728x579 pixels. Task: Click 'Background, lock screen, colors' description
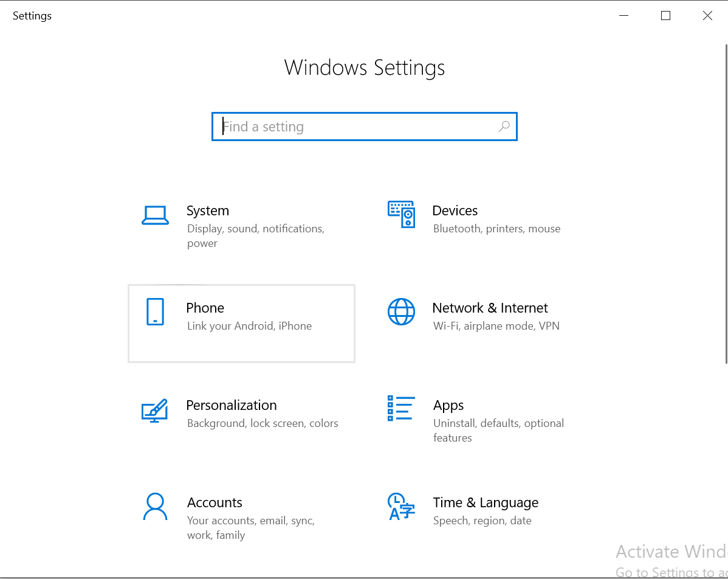tap(263, 423)
